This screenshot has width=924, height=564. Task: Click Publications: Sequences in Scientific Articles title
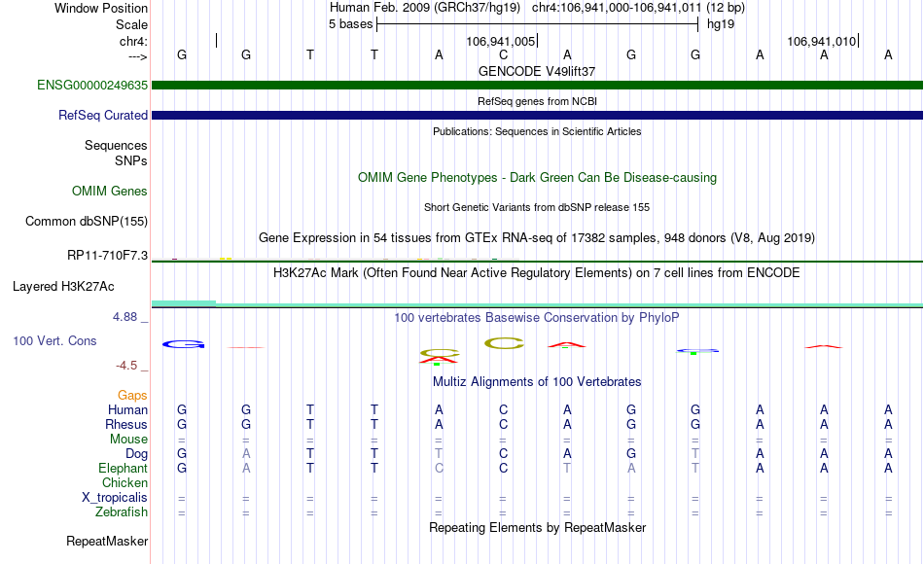point(537,131)
